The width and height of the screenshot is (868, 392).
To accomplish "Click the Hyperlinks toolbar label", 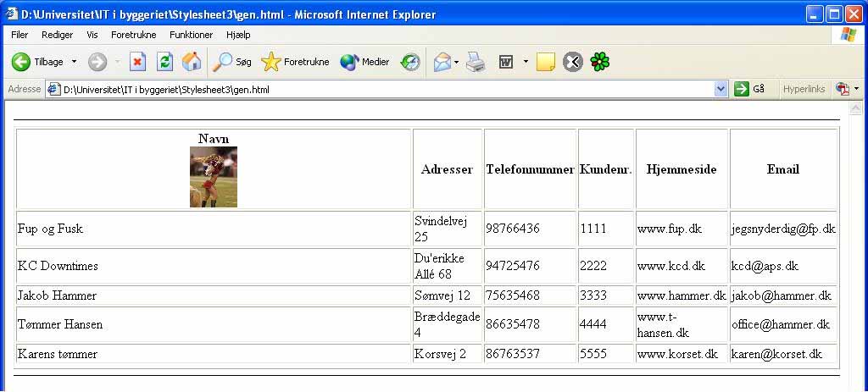I will 804,89.
